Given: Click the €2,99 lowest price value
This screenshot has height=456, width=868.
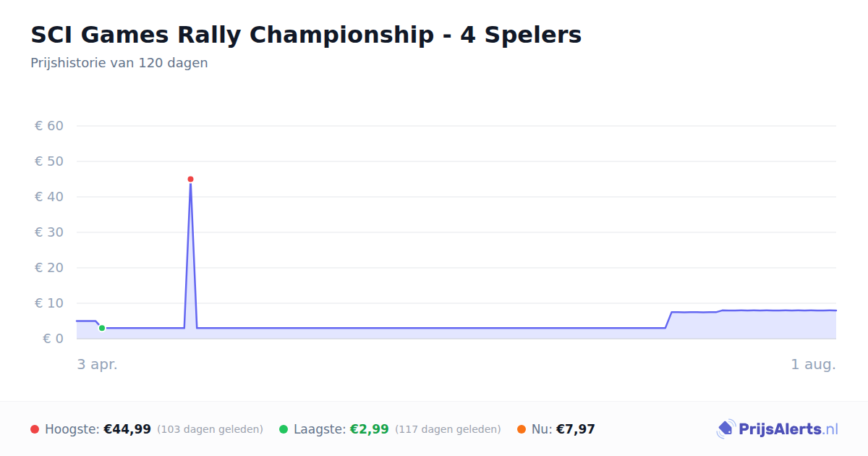Looking at the screenshot, I should click(x=370, y=429).
